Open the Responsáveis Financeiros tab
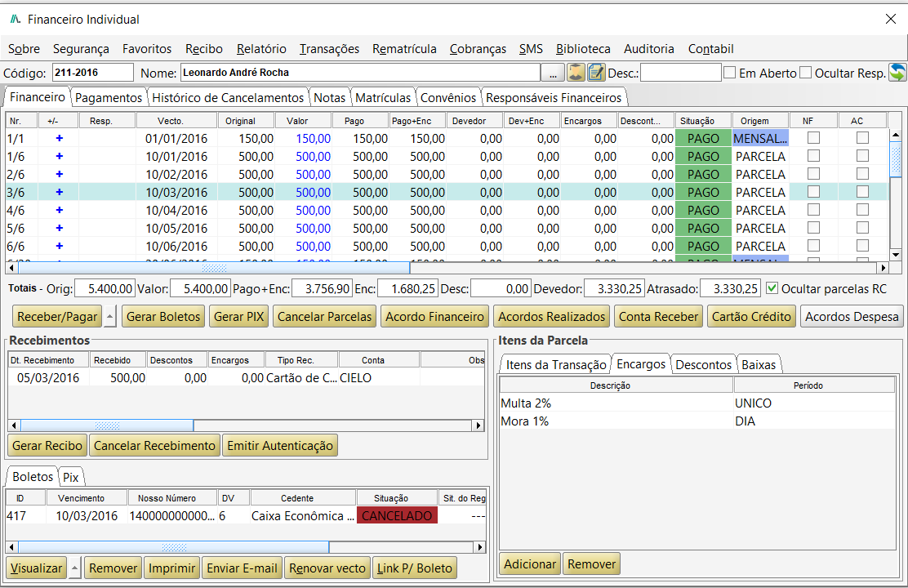This screenshot has height=588, width=908. 554,97
